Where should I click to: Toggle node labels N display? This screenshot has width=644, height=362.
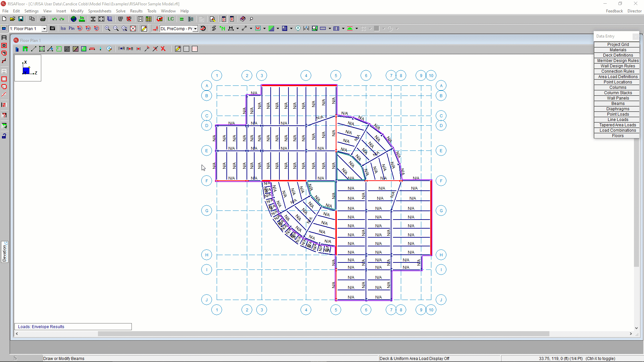pos(222,28)
